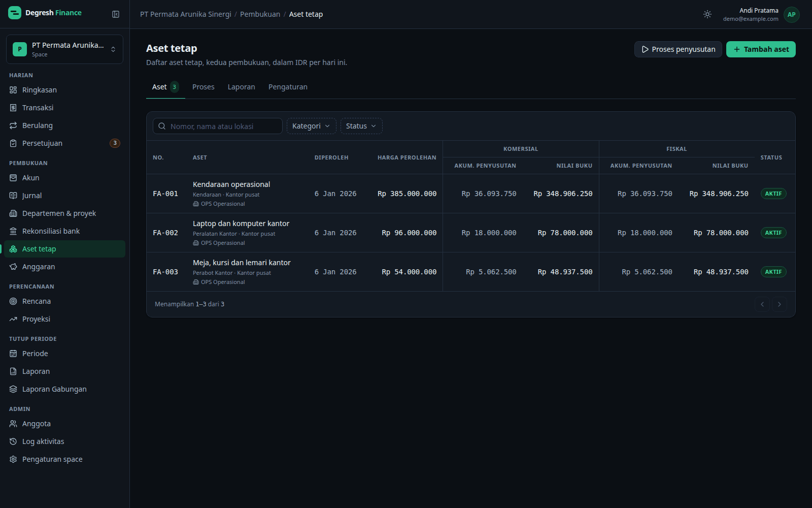812x508 pixels.
Task: Open Departemen & proyek
Action: coord(64,213)
